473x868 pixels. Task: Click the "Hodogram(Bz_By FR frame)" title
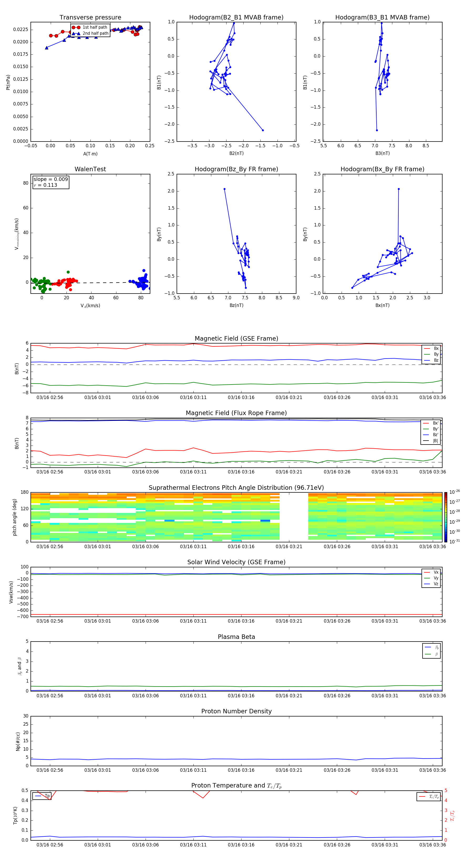click(x=236, y=169)
